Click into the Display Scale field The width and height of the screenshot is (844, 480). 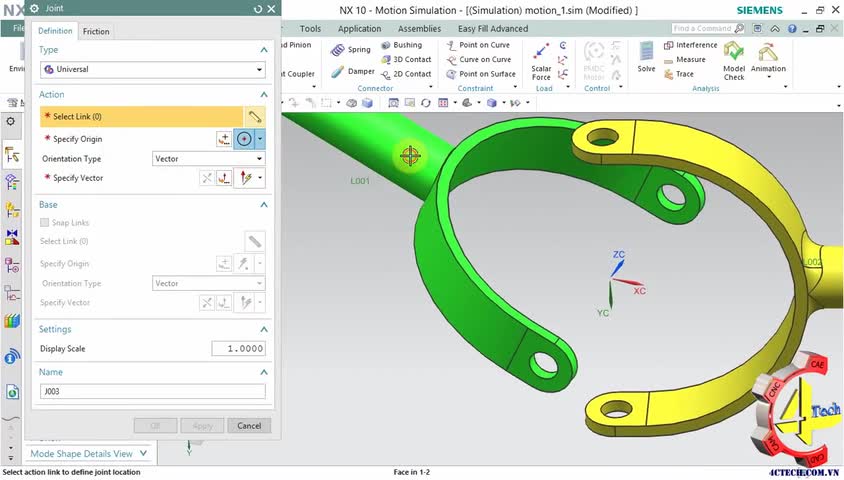(238, 349)
